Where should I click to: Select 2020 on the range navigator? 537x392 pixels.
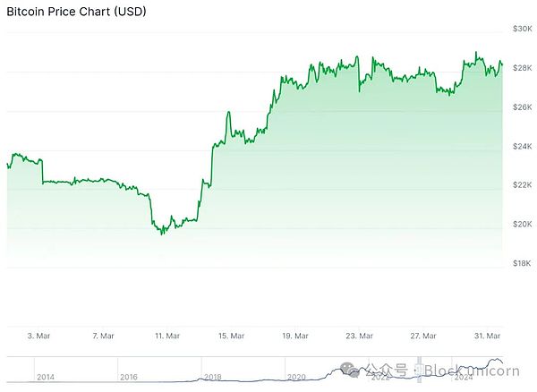tap(296, 377)
